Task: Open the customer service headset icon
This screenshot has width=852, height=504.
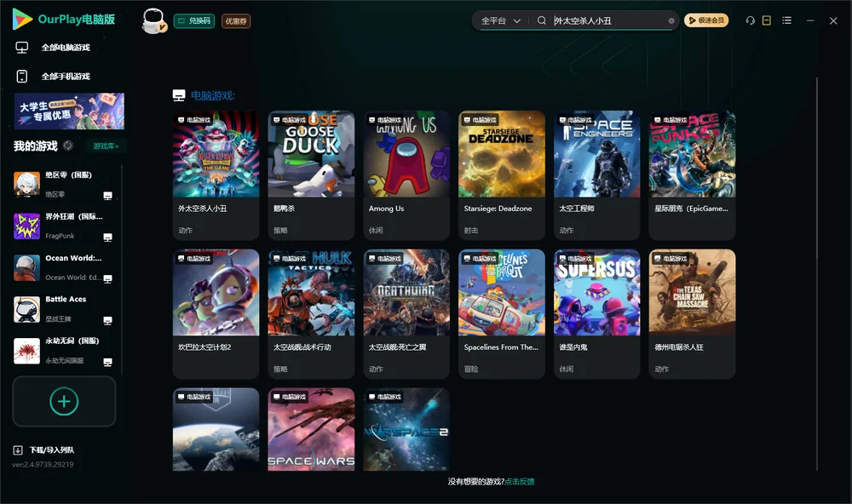Action: (750, 20)
